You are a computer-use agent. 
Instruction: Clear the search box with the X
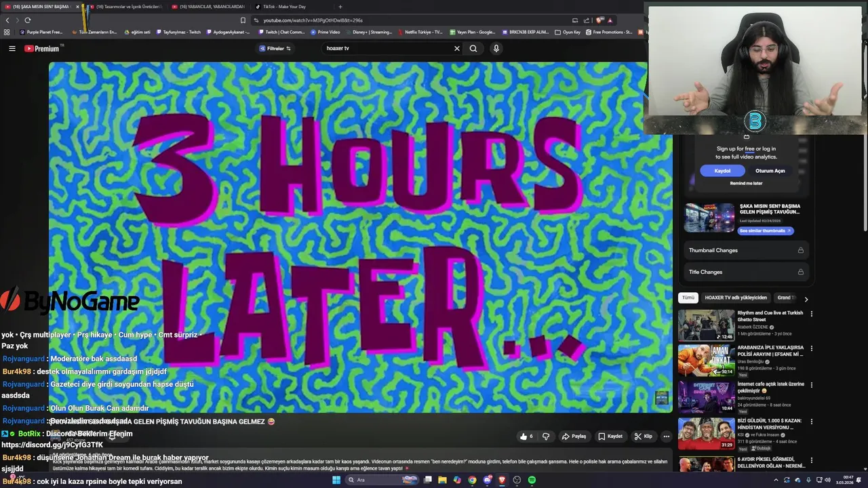point(456,48)
